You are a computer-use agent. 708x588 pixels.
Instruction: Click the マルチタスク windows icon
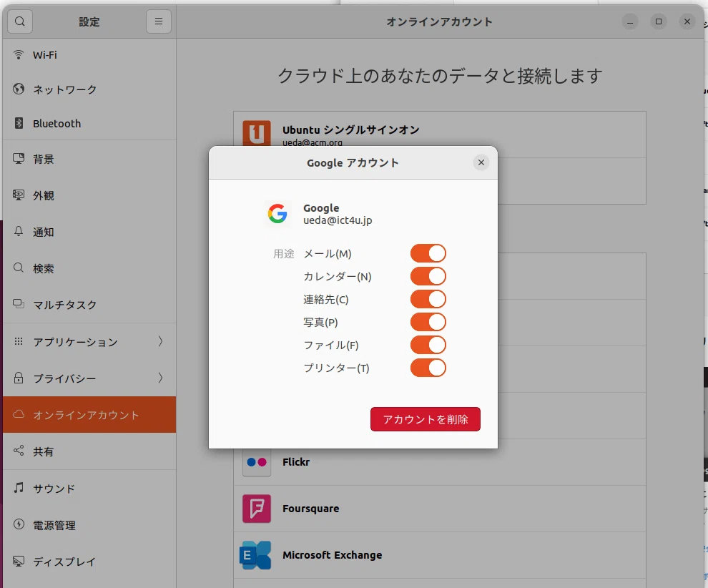(x=19, y=304)
